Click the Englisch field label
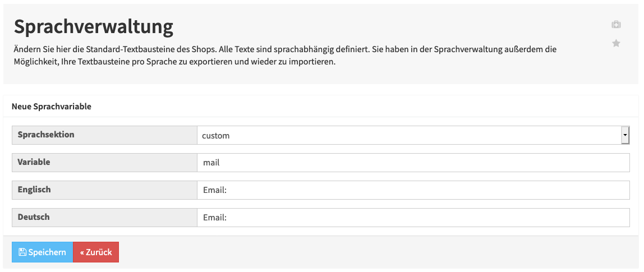 click(34, 190)
